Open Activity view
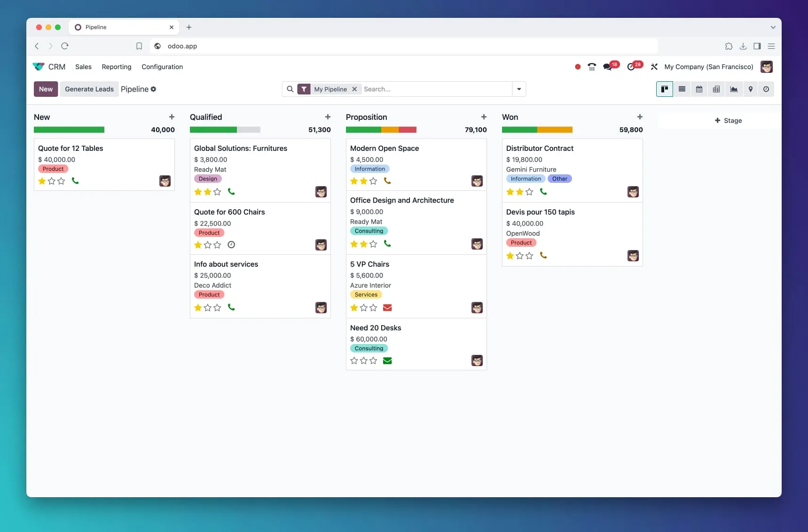 click(766, 89)
